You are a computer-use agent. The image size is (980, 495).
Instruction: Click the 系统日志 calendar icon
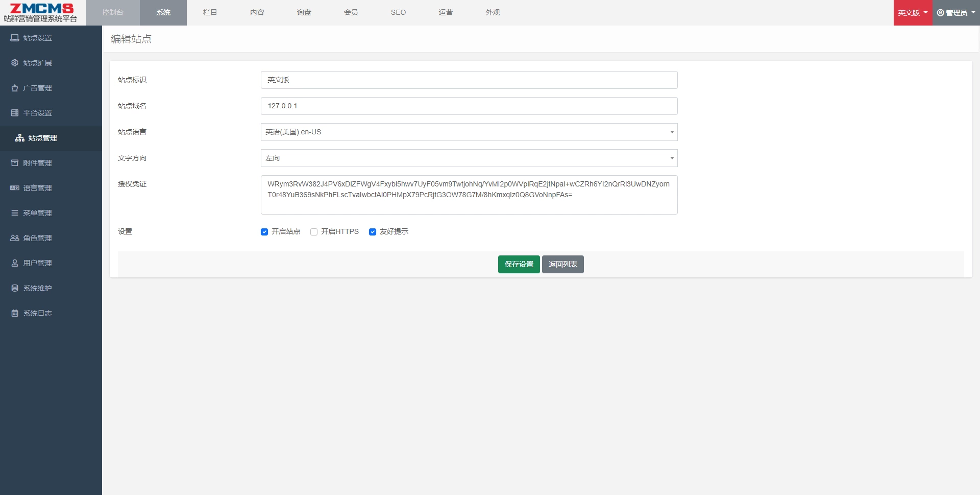15,313
